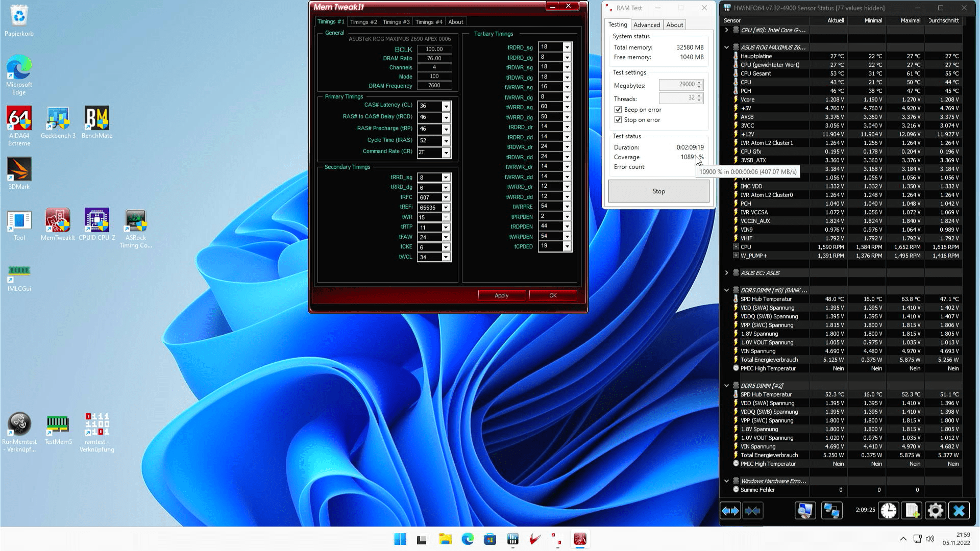Open the Papierkorb recycle bin icon
980x551 pixels.
coord(19,20)
